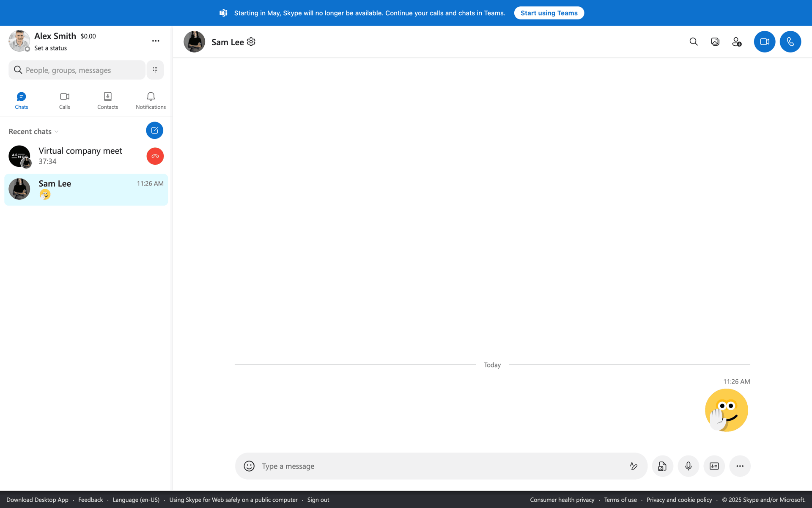This screenshot has width=812, height=508.
Task: Click the sent emoticon sticker message
Action: point(726,410)
